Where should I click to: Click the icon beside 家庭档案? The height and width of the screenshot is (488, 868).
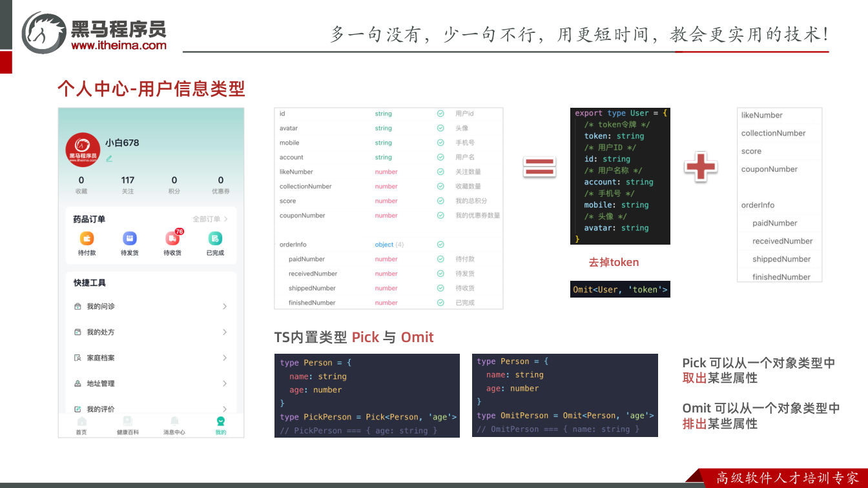(x=78, y=358)
